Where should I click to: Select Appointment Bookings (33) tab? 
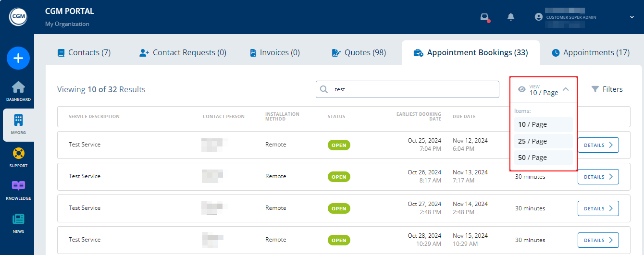pyautogui.click(x=471, y=52)
